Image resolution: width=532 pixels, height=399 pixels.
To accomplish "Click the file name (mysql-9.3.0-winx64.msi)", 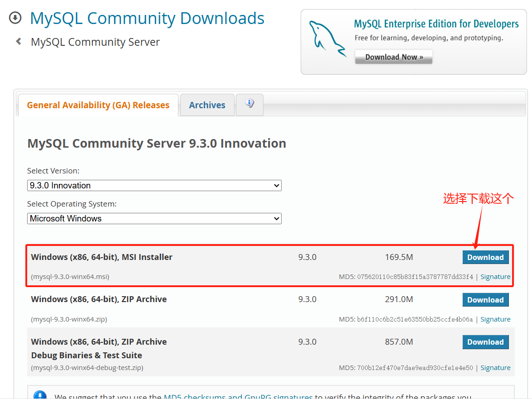I will [70, 277].
